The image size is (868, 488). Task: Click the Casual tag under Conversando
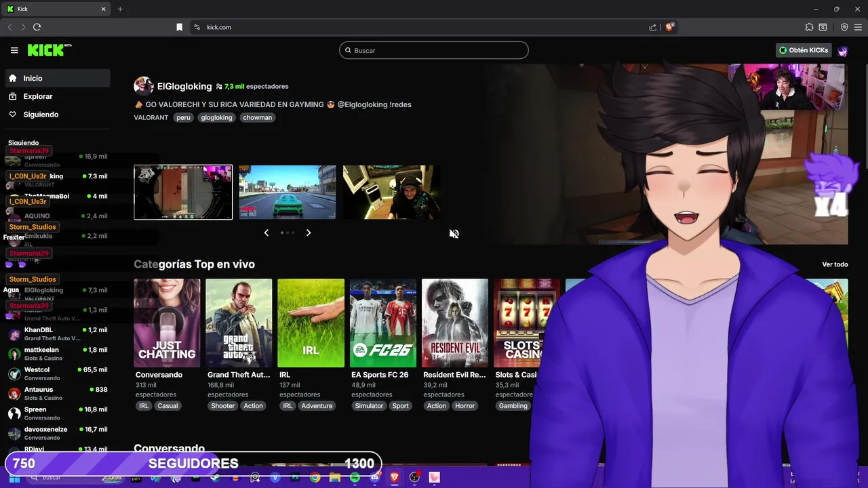(x=167, y=406)
